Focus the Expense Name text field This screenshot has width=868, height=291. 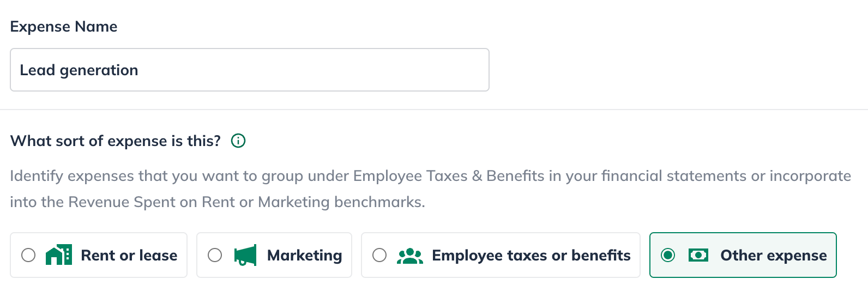pyautogui.click(x=249, y=70)
